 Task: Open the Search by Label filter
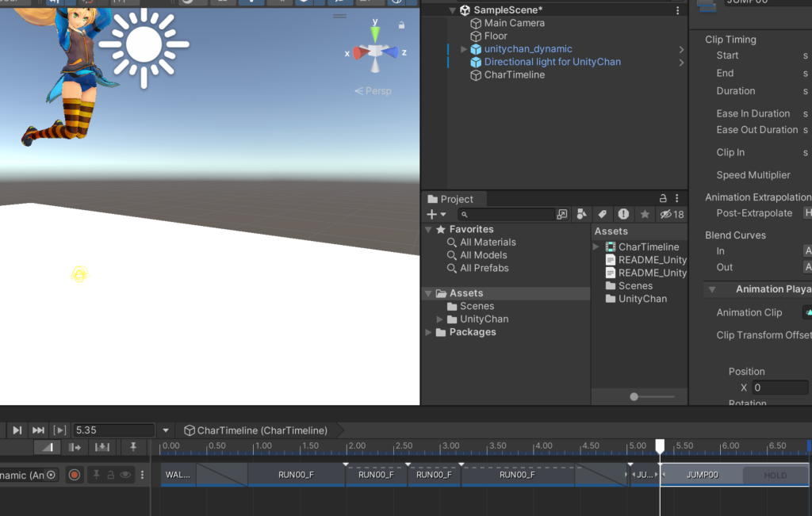(x=603, y=214)
